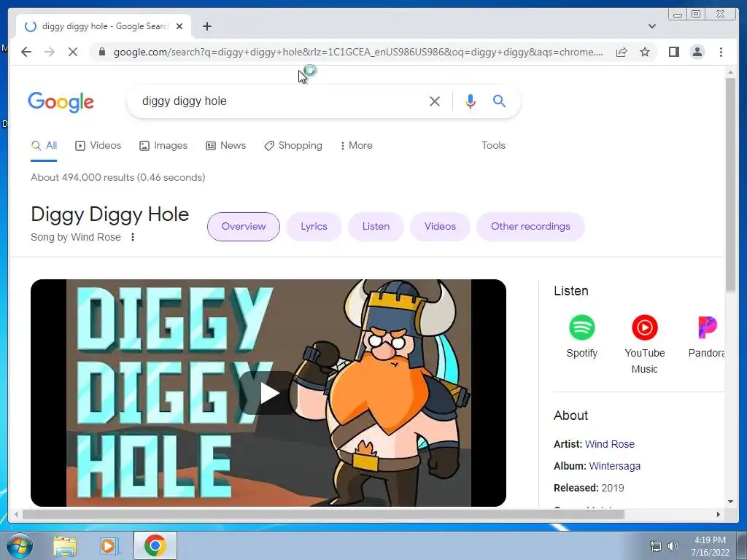Switch to the Videos search tab

(x=98, y=146)
